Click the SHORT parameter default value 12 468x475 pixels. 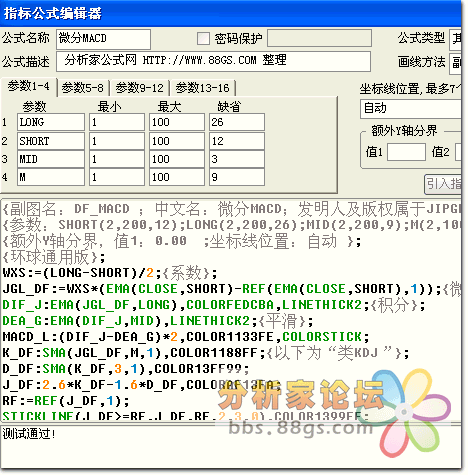(x=237, y=141)
